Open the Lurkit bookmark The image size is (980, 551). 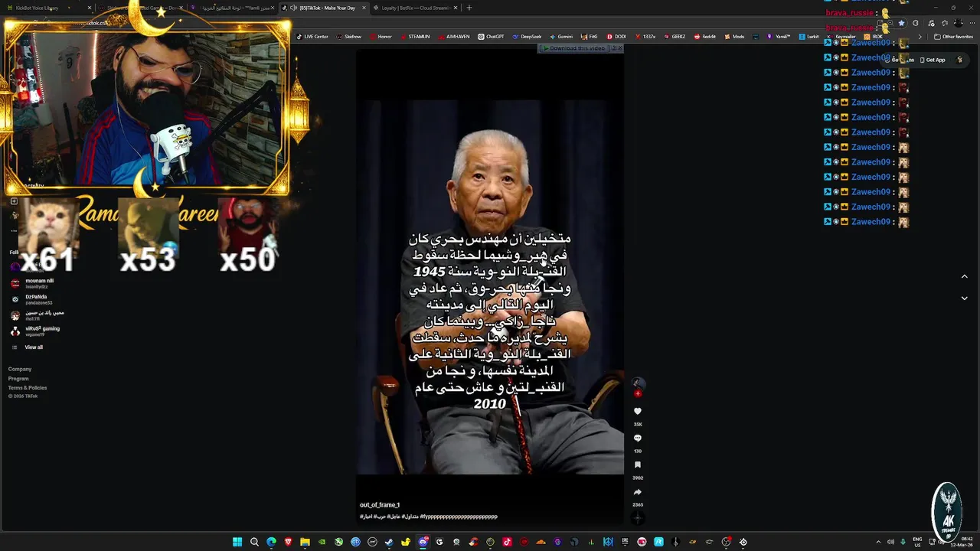(808, 37)
